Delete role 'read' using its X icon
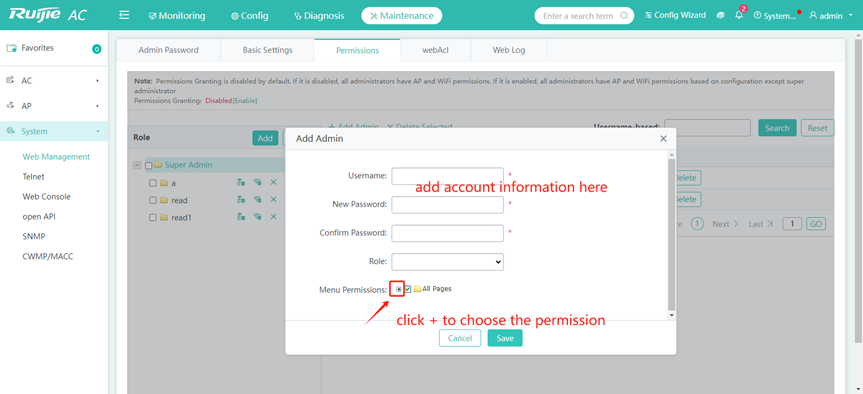This screenshot has width=863, height=394. click(273, 200)
